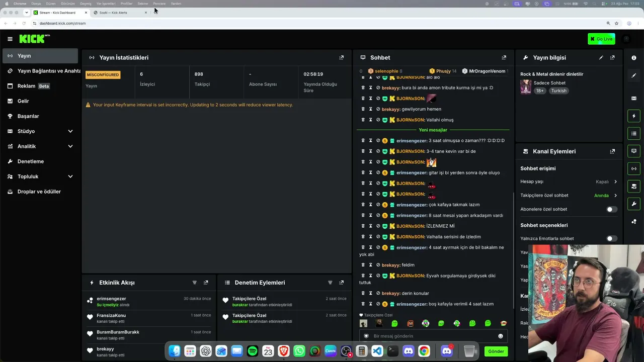Image resolution: width=644 pixels, height=362 pixels.
Task: Click the 02:58:19 stream duration value
Action: tap(313, 74)
